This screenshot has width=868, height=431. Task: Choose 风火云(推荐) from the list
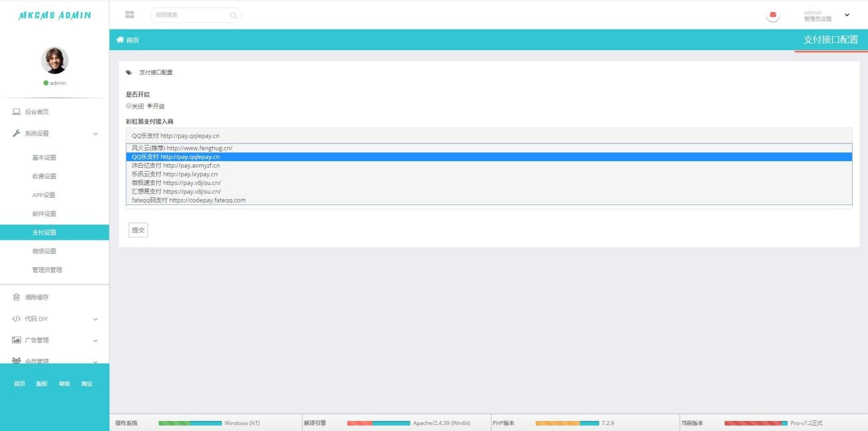(x=489, y=148)
